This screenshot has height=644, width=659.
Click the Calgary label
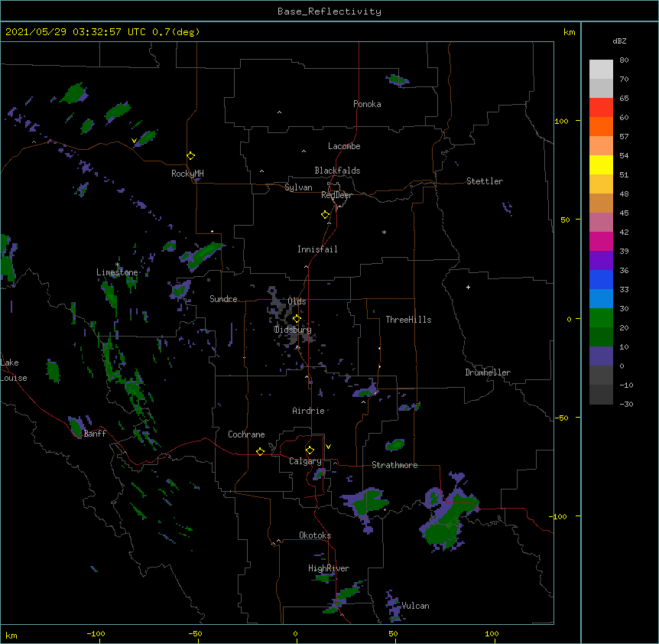coord(305,461)
